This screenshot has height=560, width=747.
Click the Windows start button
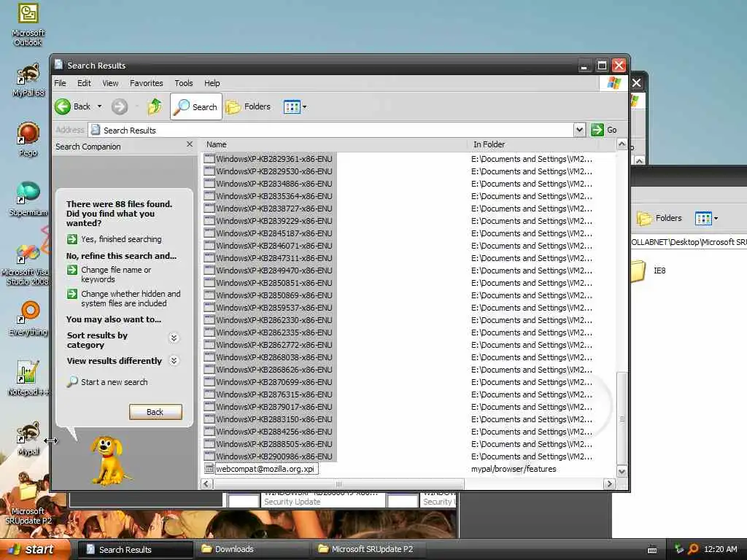[35, 549]
